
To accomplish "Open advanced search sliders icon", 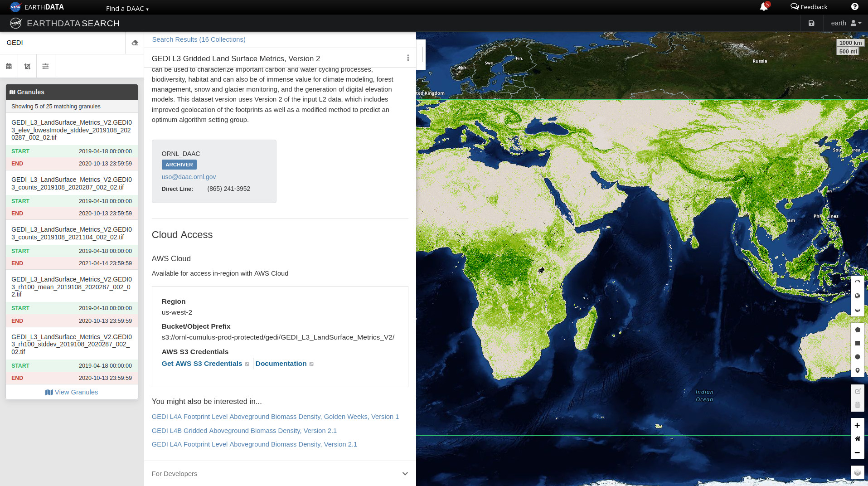I will (x=45, y=66).
